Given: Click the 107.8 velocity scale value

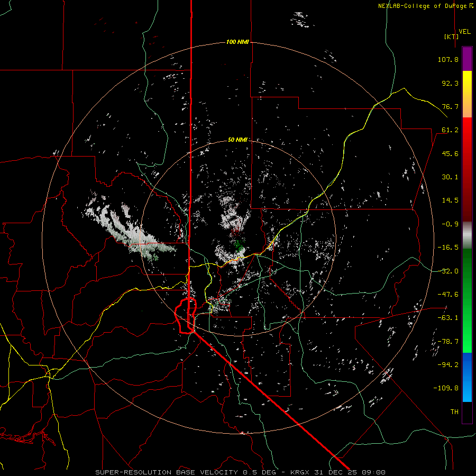Looking at the screenshot, I should [448, 59].
